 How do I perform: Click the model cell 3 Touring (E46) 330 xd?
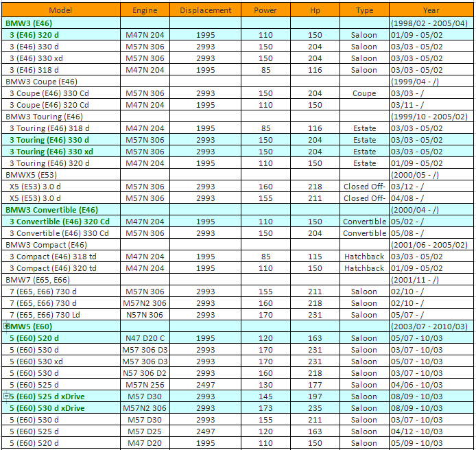61,152
